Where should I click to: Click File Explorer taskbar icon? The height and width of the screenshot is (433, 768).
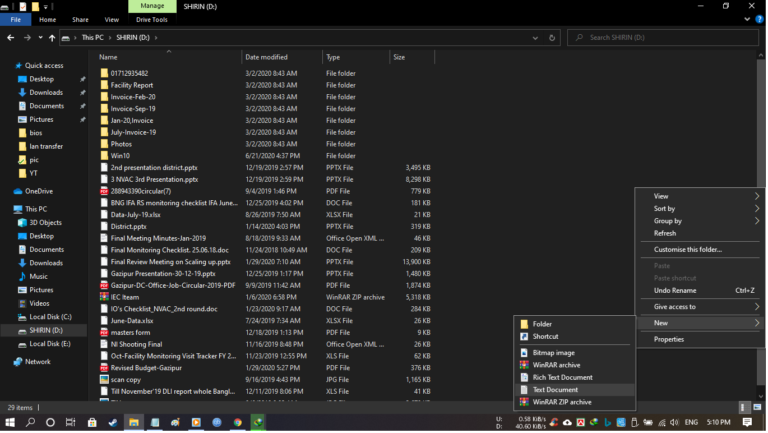click(134, 423)
